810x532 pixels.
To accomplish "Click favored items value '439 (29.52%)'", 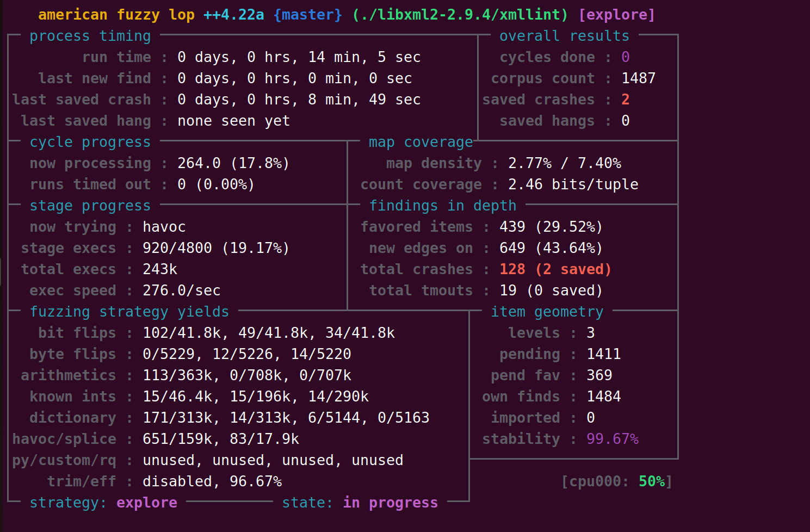I will (x=552, y=227).
